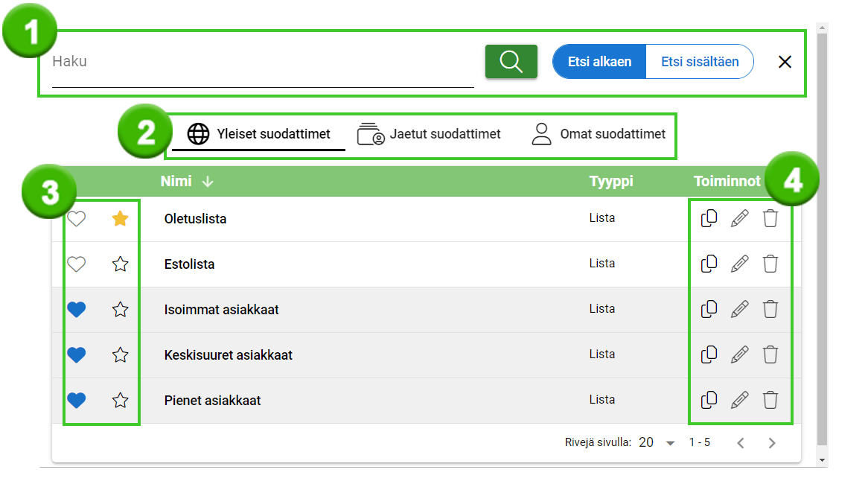The width and height of the screenshot is (868, 490).
Task: Set Estolista as default with star
Action: point(120,264)
